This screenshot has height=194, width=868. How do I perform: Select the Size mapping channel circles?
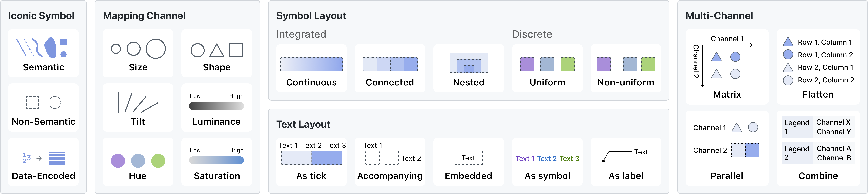tap(138, 49)
